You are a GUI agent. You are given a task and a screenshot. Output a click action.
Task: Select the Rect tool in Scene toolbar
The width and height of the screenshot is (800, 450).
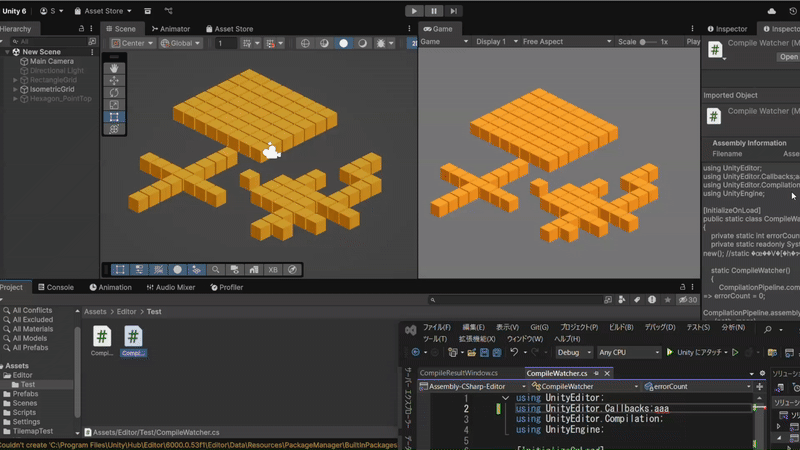click(x=114, y=117)
